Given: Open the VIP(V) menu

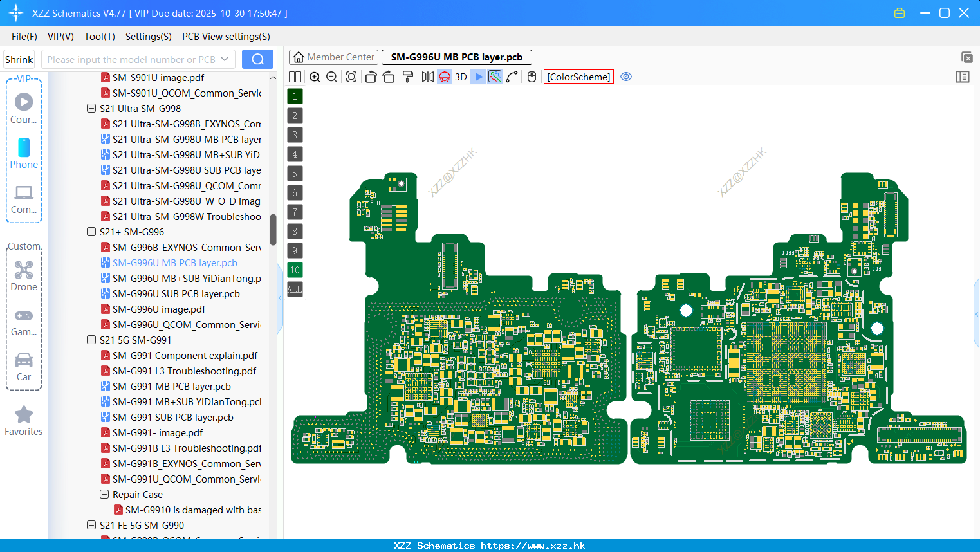Looking at the screenshot, I should (60, 37).
